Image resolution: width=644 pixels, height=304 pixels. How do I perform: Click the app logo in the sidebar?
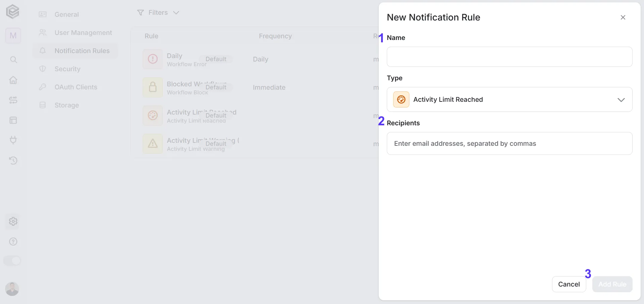pyautogui.click(x=13, y=12)
